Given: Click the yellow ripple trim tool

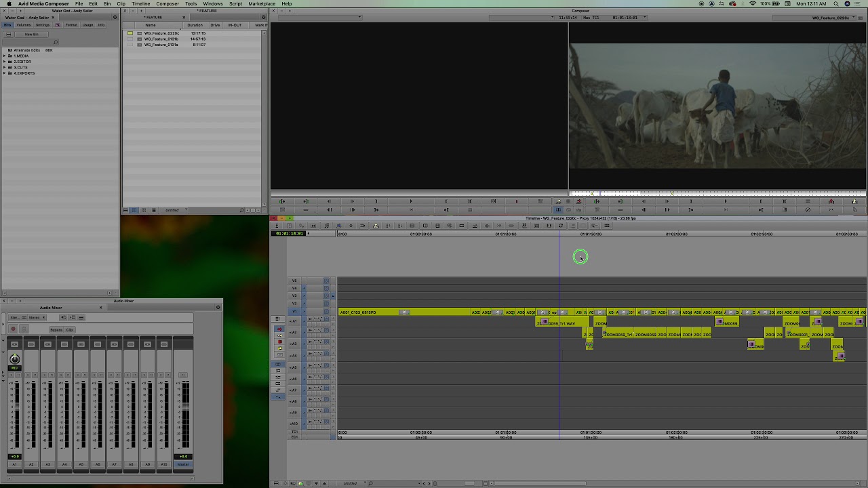Looking at the screenshot, I should [x=279, y=348].
